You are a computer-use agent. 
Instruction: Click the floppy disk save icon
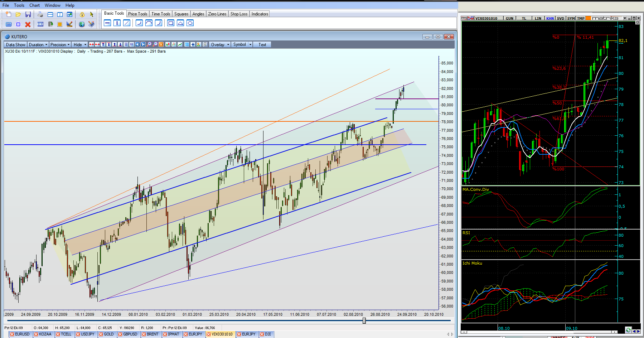(28, 14)
